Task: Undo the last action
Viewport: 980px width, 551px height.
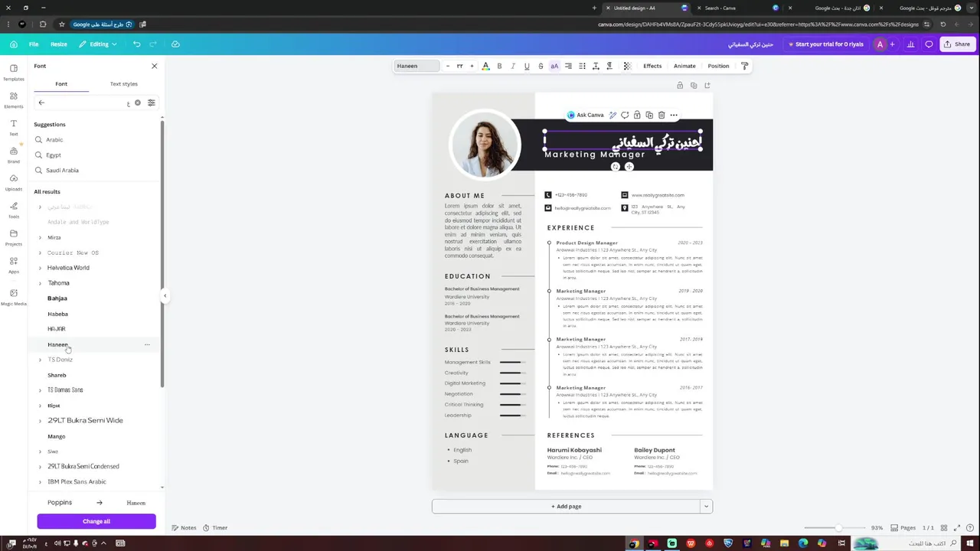Action: [136, 44]
